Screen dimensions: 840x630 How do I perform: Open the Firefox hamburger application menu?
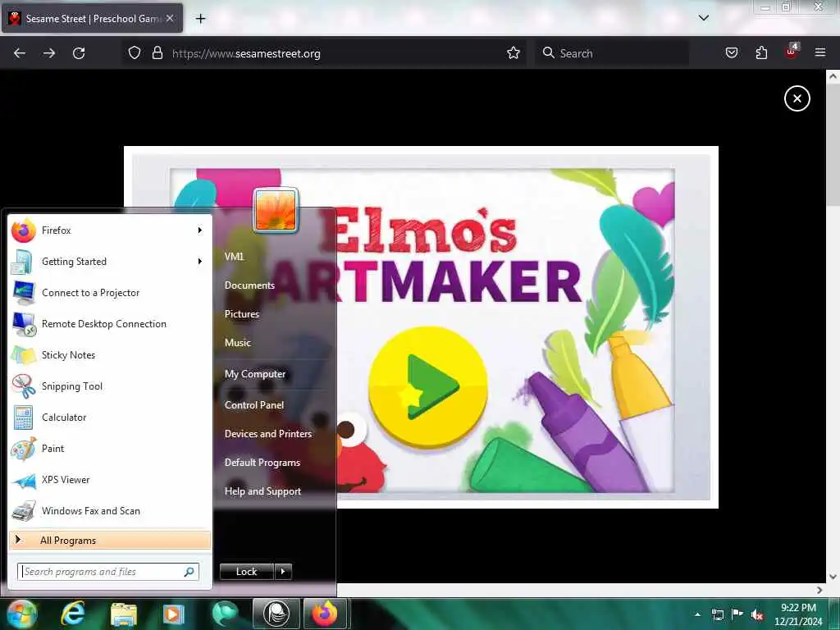tap(820, 52)
